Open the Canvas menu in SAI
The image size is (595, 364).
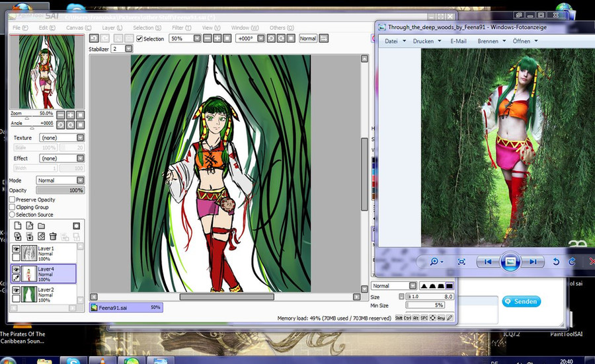[79, 28]
